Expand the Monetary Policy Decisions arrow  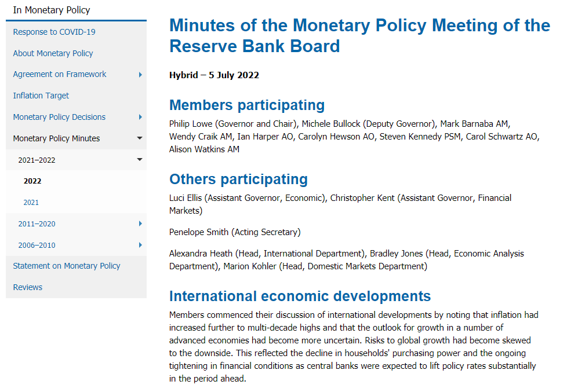(140, 117)
